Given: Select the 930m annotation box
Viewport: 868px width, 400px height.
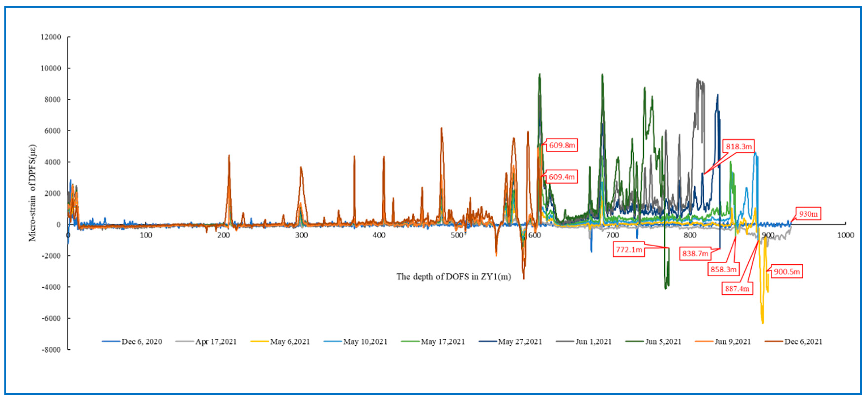Looking at the screenshot, I should click(x=808, y=214).
